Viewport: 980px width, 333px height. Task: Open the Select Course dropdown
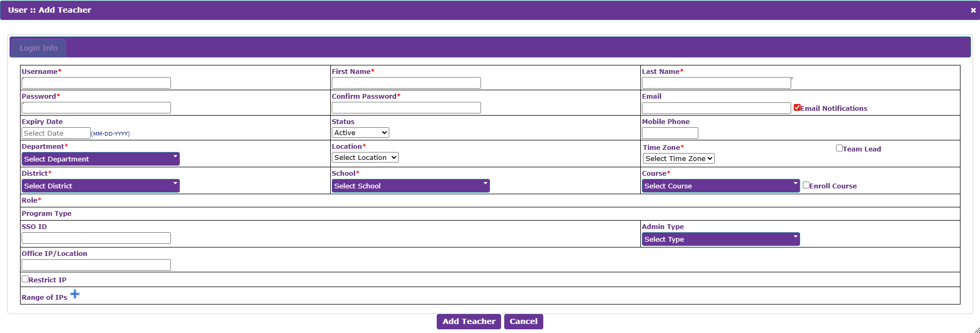tap(721, 186)
